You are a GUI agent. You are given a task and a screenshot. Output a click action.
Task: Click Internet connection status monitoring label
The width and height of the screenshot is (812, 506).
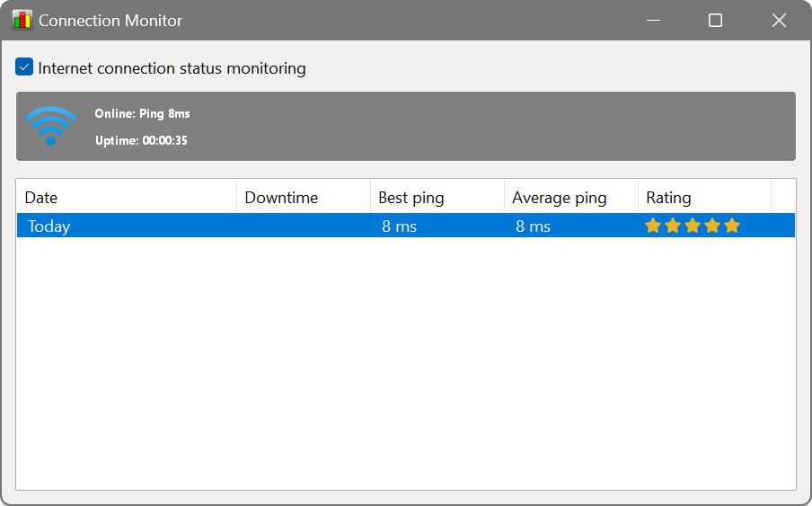pyautogui.click(x=172, y=68)
